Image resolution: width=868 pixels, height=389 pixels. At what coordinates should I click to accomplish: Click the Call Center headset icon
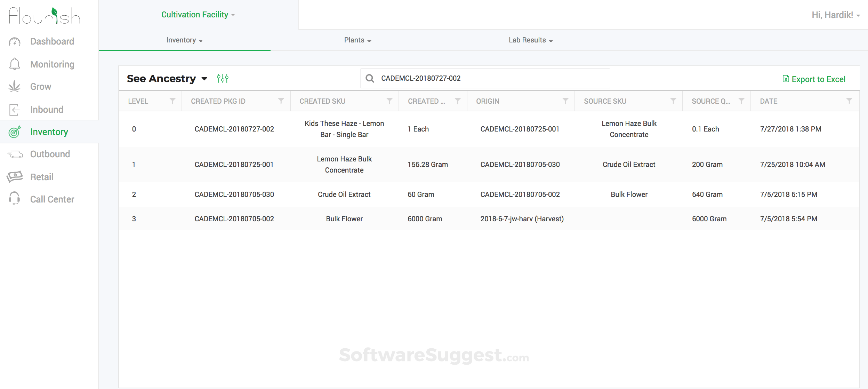click(15, 199)
